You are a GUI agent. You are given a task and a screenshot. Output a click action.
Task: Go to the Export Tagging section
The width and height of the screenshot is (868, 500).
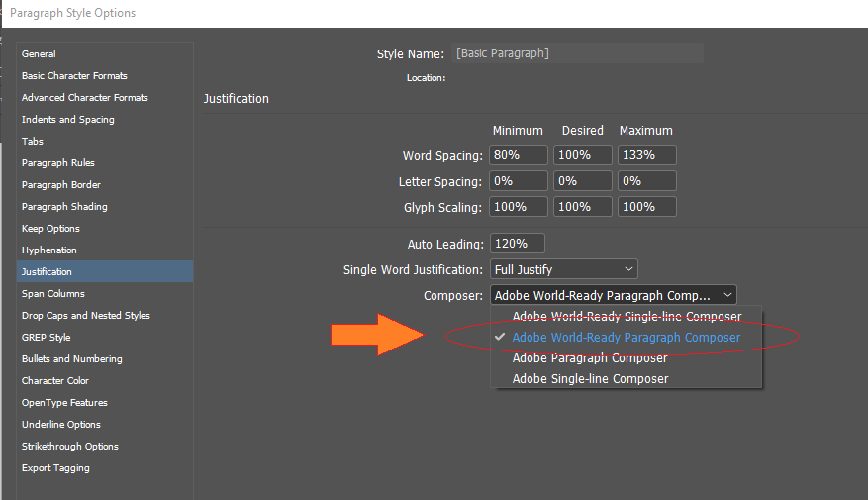[x=55, y=468]
